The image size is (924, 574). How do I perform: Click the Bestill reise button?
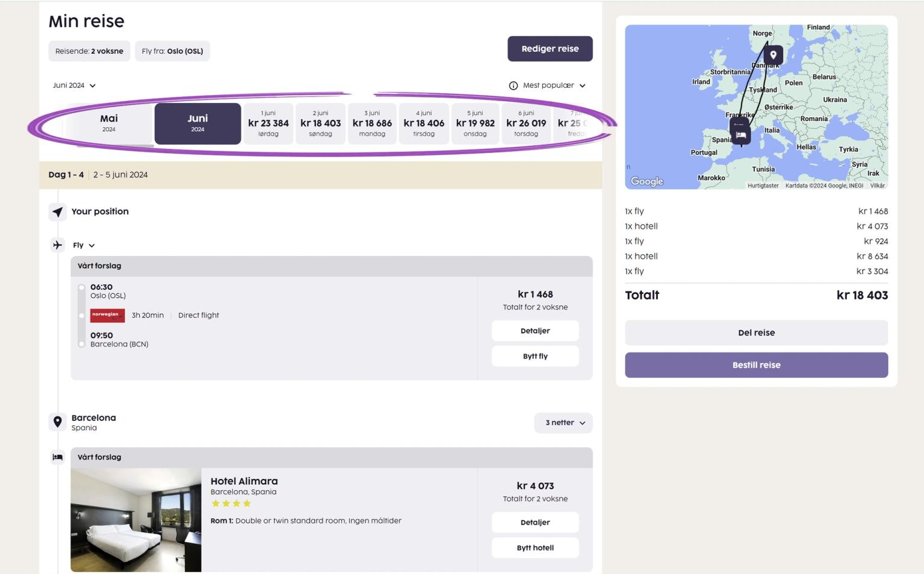(x=756, y=365)
